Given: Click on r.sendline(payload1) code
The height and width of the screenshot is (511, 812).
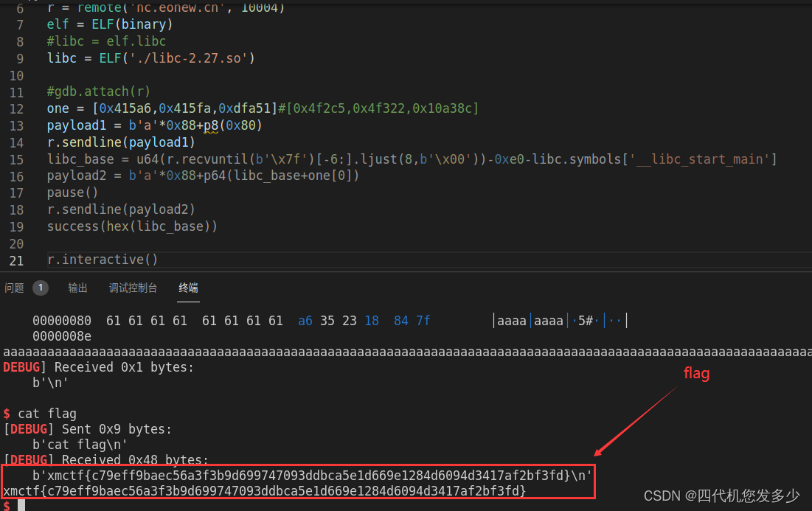Looking at the screenshot, I should (121, 142).
